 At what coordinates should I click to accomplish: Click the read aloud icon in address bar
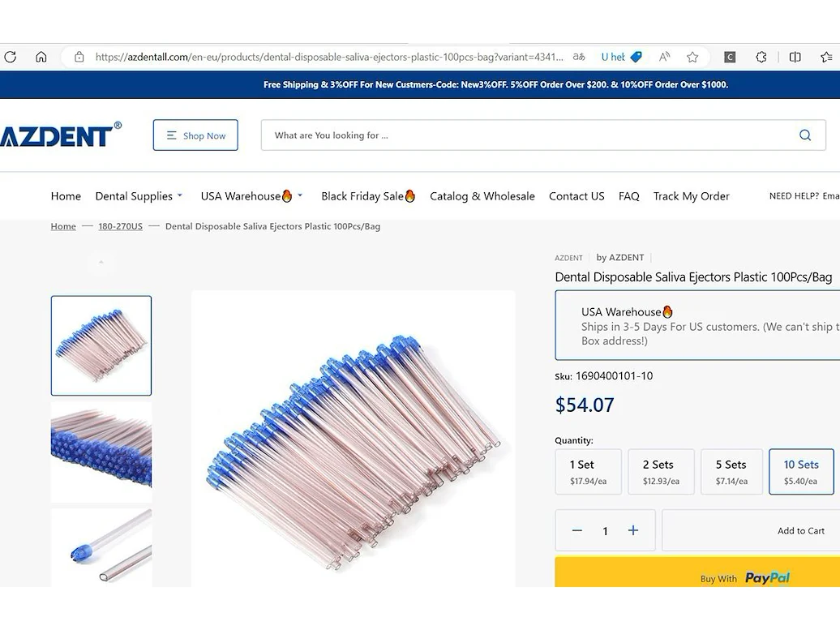coord(664,57)
